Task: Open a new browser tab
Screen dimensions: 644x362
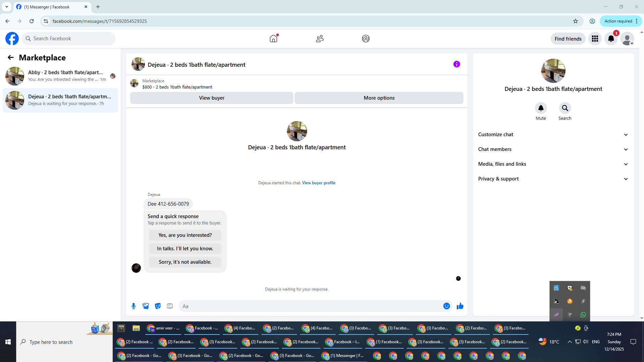Action: point(98,7)
